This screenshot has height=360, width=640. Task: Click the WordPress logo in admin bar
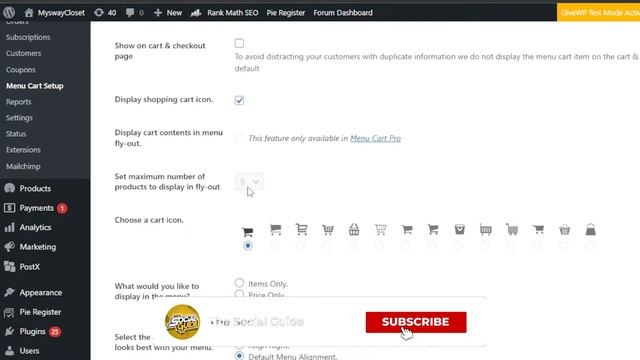click(9, 13)
